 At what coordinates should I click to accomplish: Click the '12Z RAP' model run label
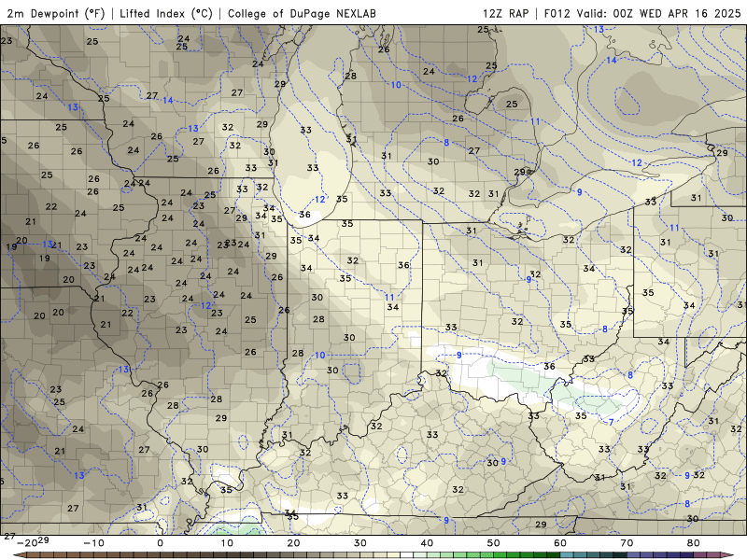pos(505,13)
